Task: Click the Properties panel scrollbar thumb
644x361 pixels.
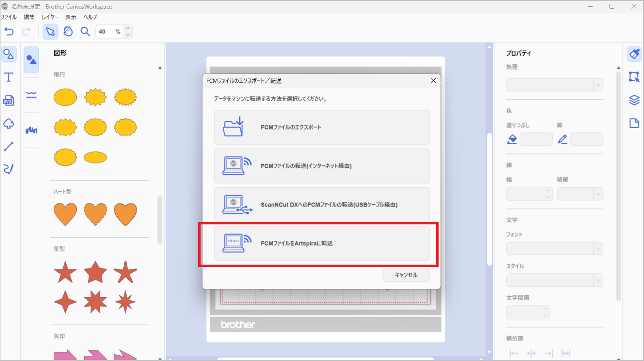Action: (619, 186)
